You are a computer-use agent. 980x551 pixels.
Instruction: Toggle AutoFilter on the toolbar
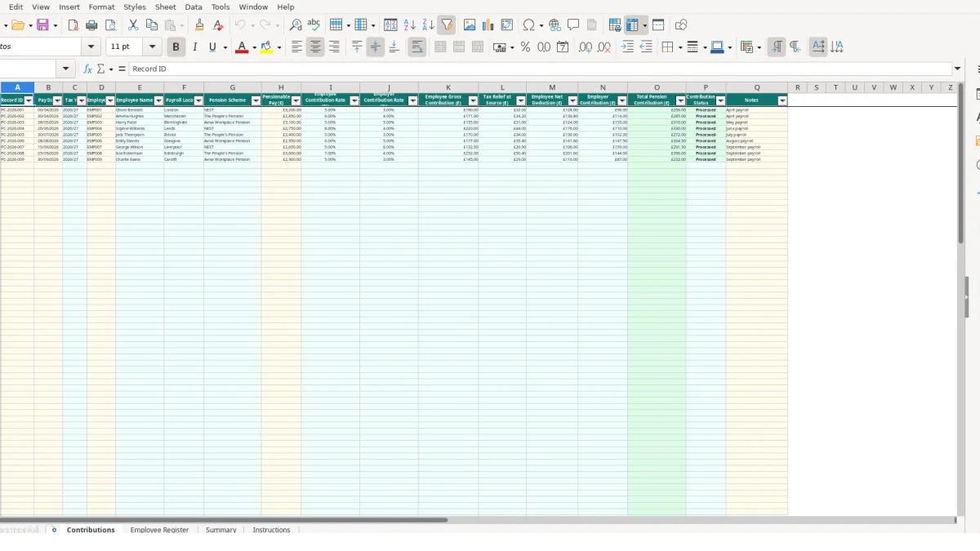point(447,25)
